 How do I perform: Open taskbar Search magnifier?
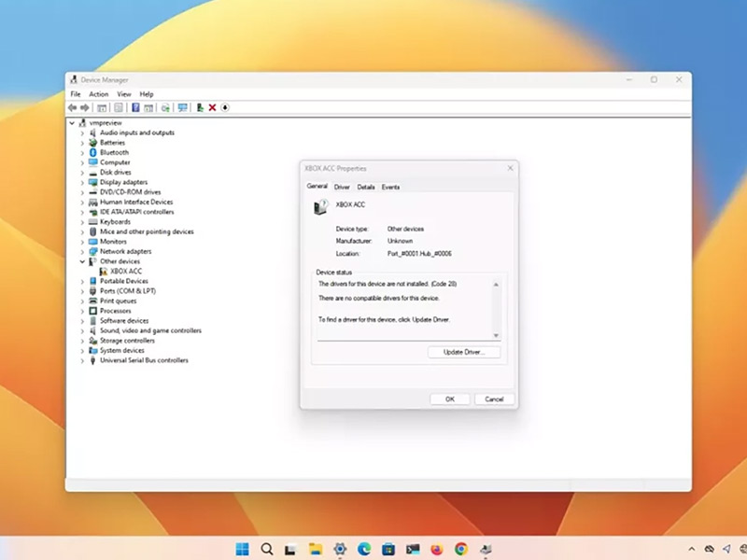point(267,549)
